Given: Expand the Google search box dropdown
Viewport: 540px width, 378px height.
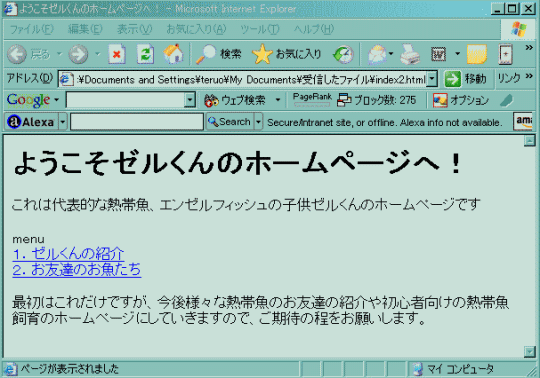Looking at the screenshot, I should [x=190, y=100].
